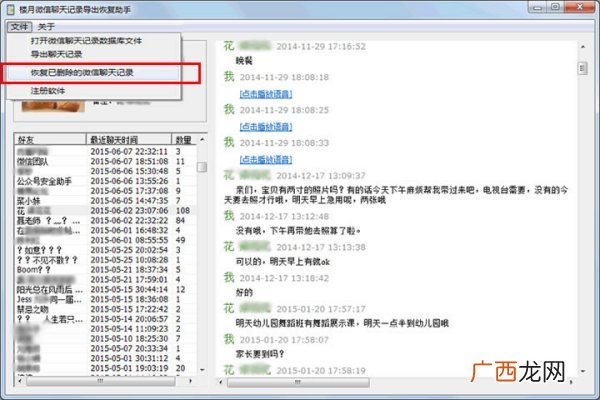Select the 聂老师 contact row

[x=106, y=221]
